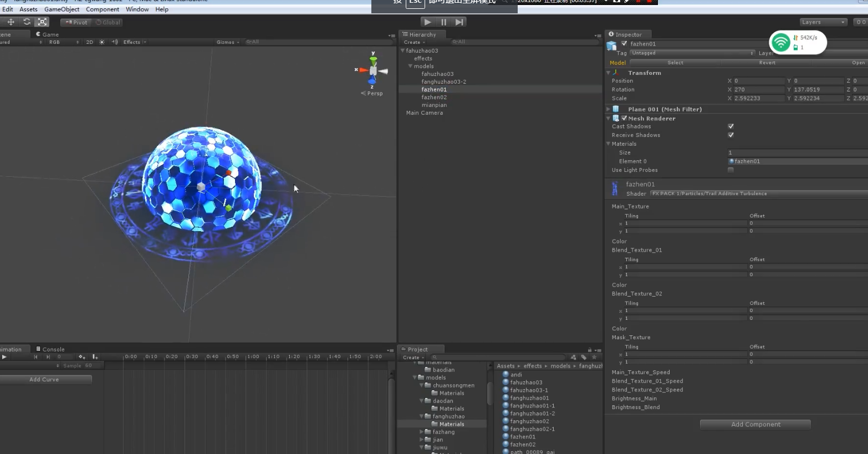The height and width of the screenshot is (454, 868).
Task: Select the Scale transform tool
Action: click(x=42, y=22)
